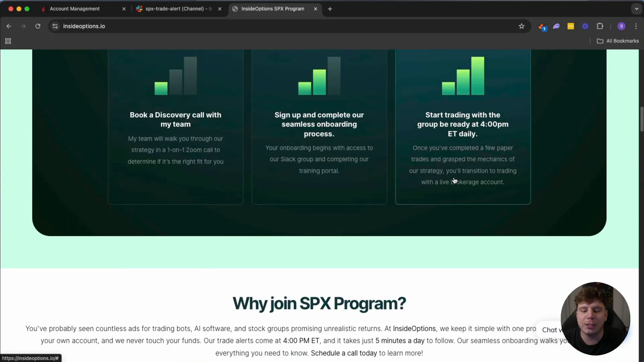644x362 pixels.
Task: Open the apps grid in bookmarks bar
Action: [x=8, y=41]
